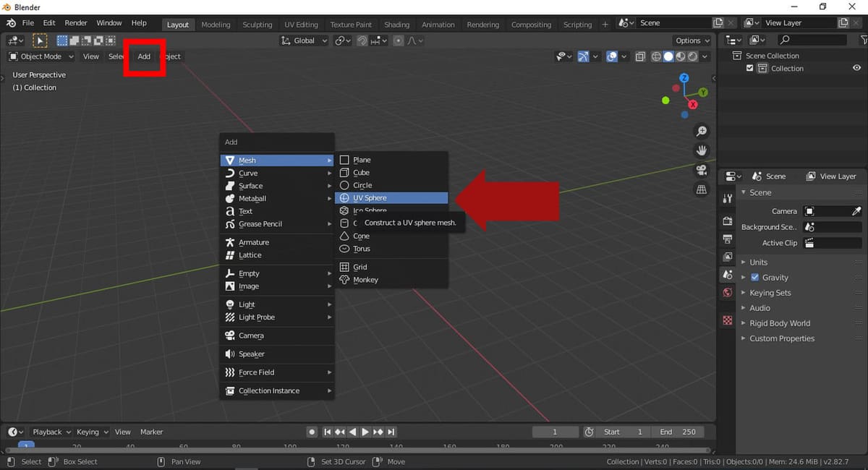Enable solid viewport shading mode
Screen dimensions: 868x470
(x=668, y=56)
